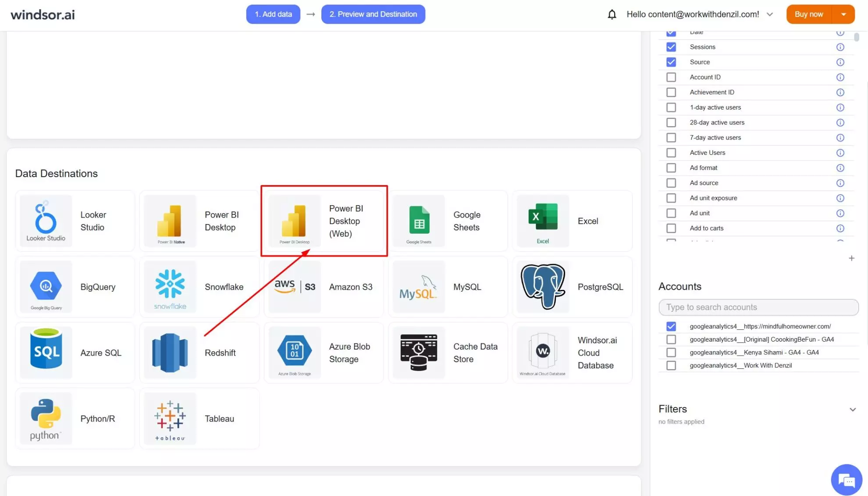This screenshot has width=868, height=496.
Task: Open step 2. Preview and Destination
Action: point(373,14)
